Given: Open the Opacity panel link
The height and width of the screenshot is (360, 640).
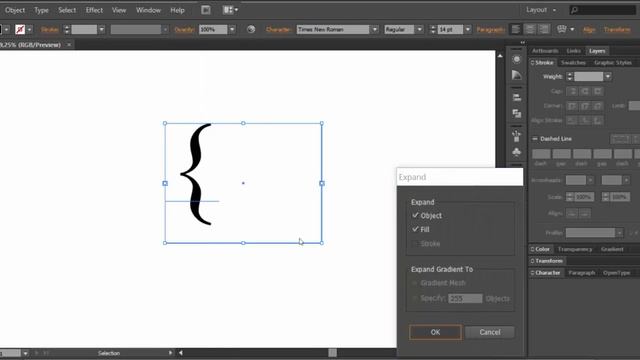Looking at the screenshot, I should pos(184,29).
